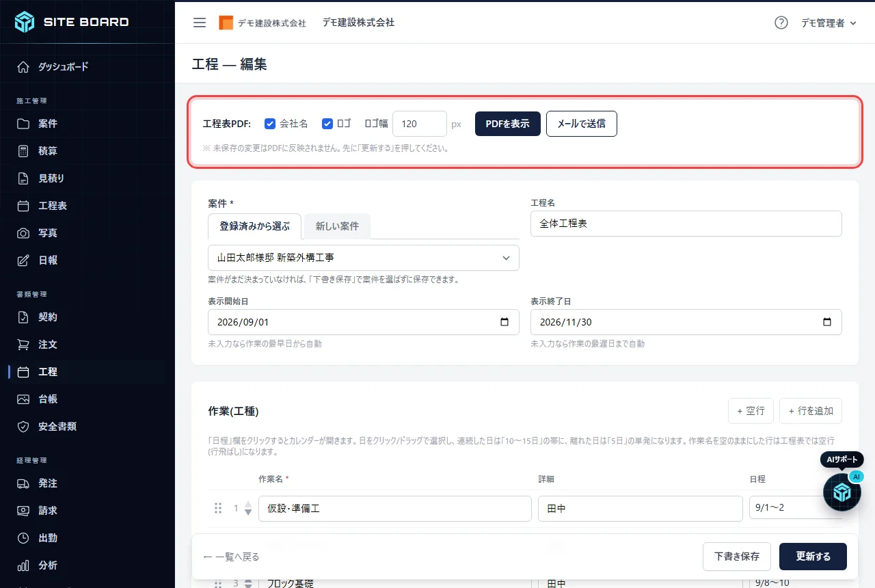The width and height of the screenshot is (875, 588).
Task: Open 工程 in the sidebar
Action: [87, 372]
